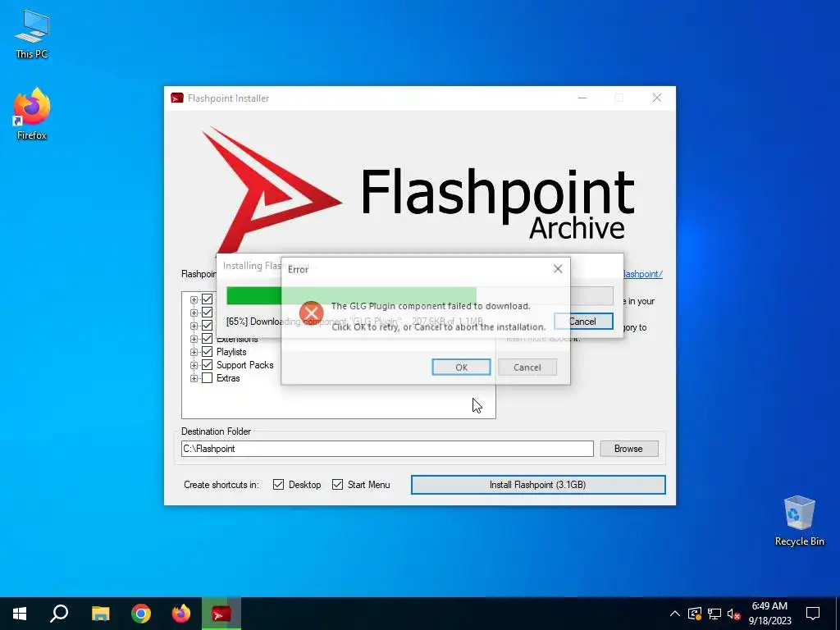Open notification action center icon

[x=813, y=614]
